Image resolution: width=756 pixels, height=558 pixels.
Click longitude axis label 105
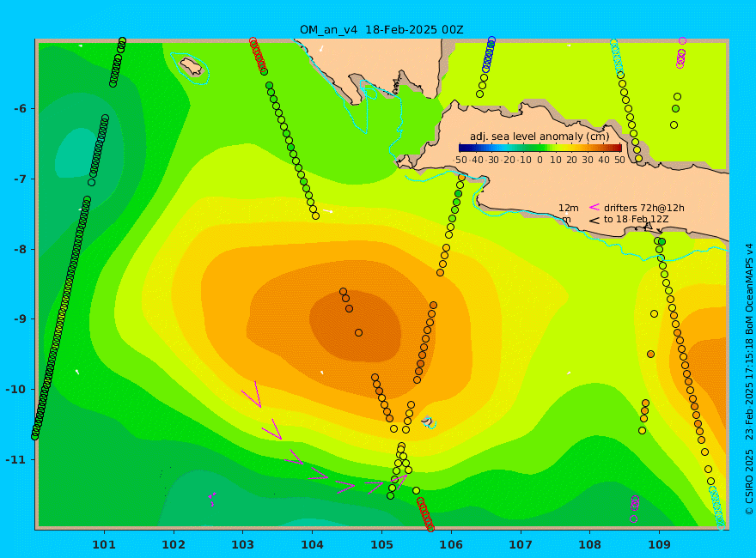(381, 545)
